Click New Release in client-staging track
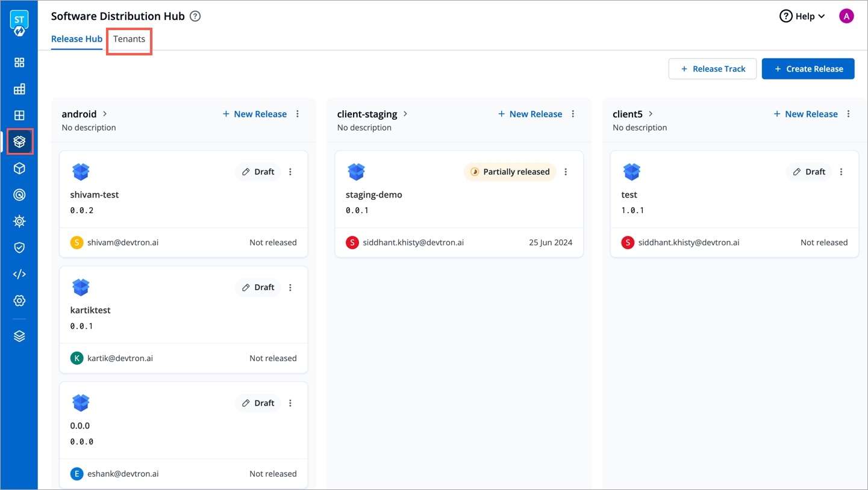 tap(529, 114)
